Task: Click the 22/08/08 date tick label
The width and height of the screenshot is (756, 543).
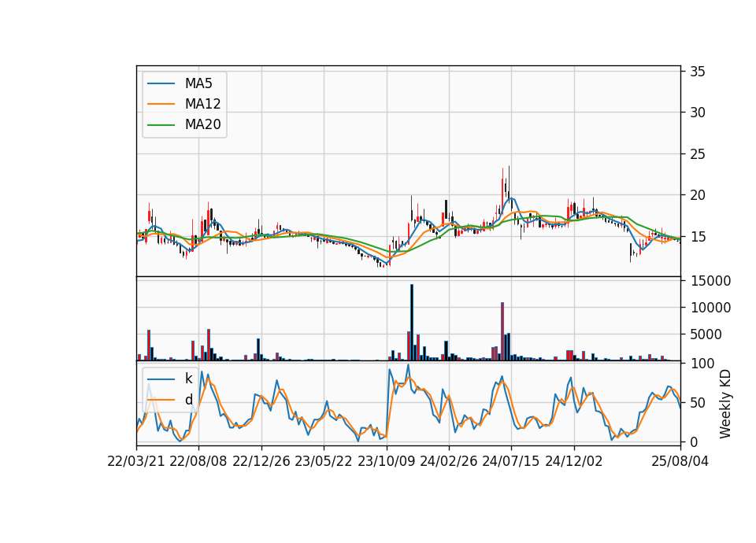Action: coord(198,461)
